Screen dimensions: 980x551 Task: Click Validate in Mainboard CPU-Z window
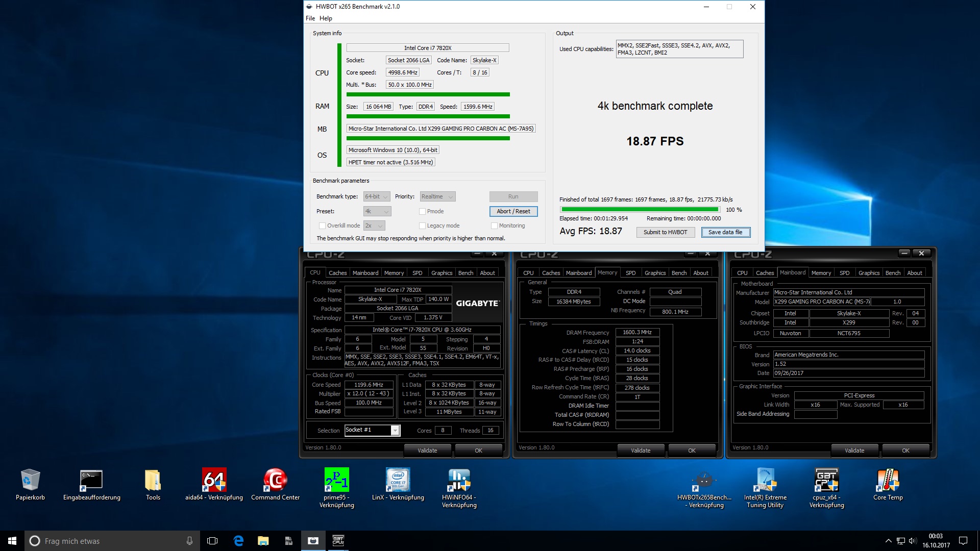[854, 450]
